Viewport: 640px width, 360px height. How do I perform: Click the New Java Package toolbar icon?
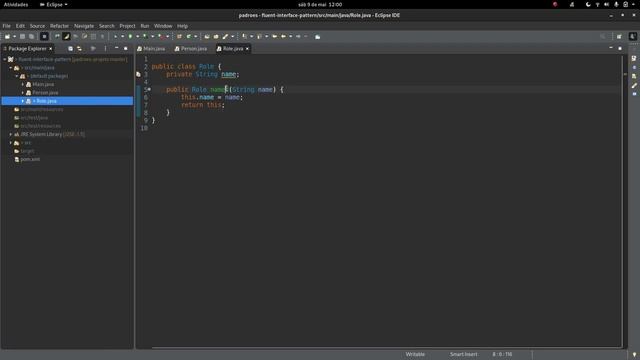pyautogui.click(x=180, y=37)
